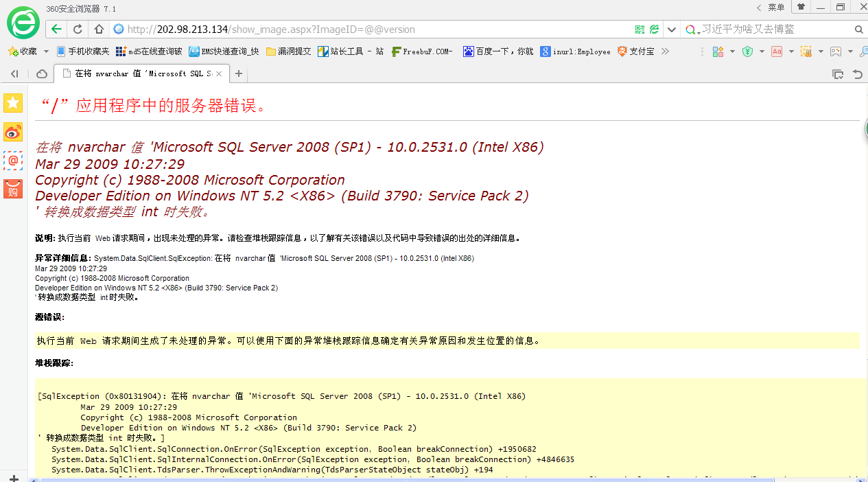Open the Aa translate icon
Image resolution: width=868 pixels, height=482 pixels.
click(x=777, y=51)
